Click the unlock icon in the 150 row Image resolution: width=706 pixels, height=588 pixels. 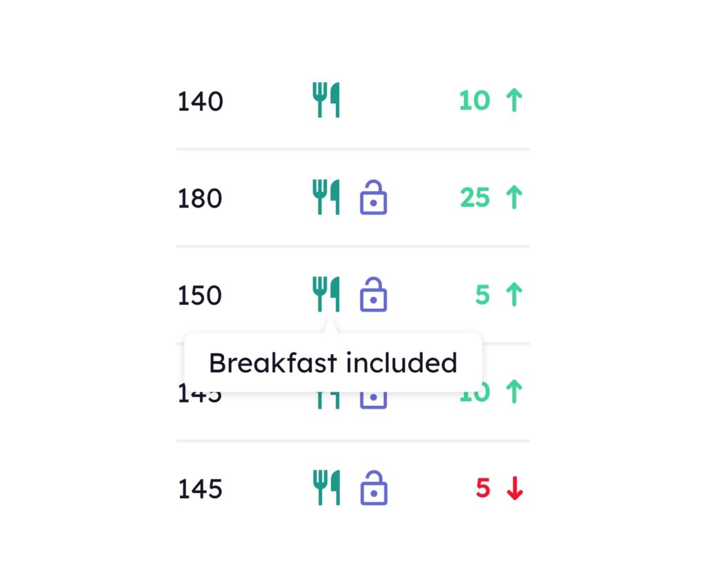[x=374, y=295]
